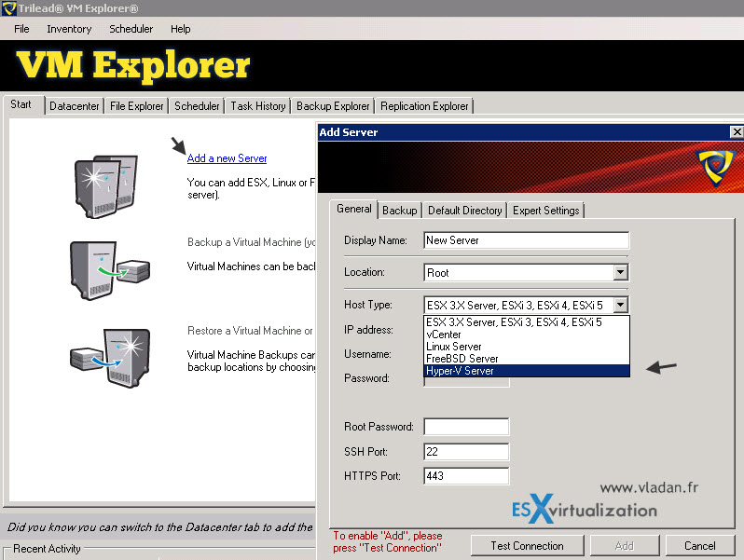Choose FreeBSD Server in Host Type list

[526, 359]
